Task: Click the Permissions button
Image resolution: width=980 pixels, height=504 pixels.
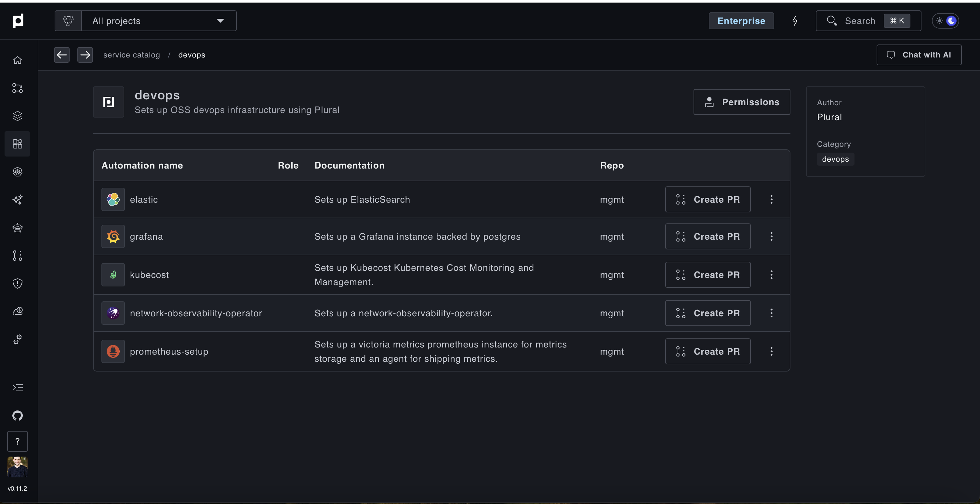Action: 741,102
